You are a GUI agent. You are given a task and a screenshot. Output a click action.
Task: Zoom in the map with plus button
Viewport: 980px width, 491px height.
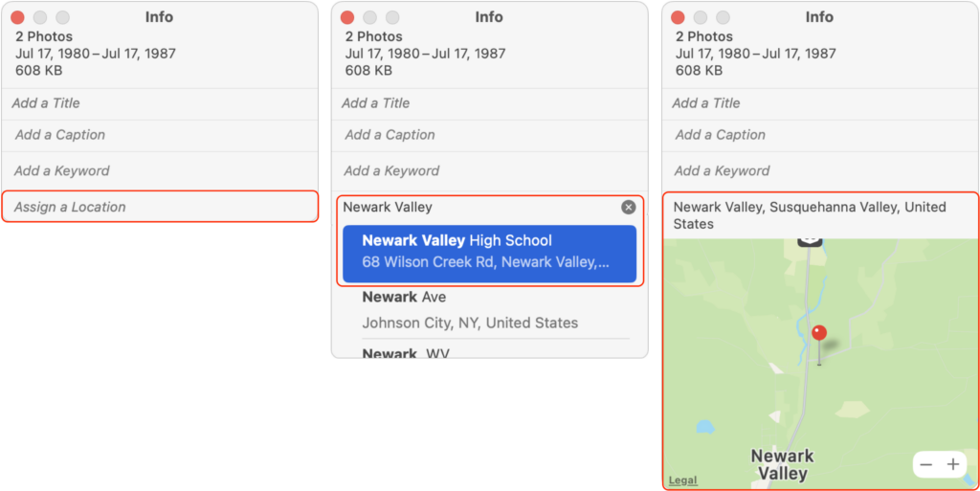click(x=952, y=465)
